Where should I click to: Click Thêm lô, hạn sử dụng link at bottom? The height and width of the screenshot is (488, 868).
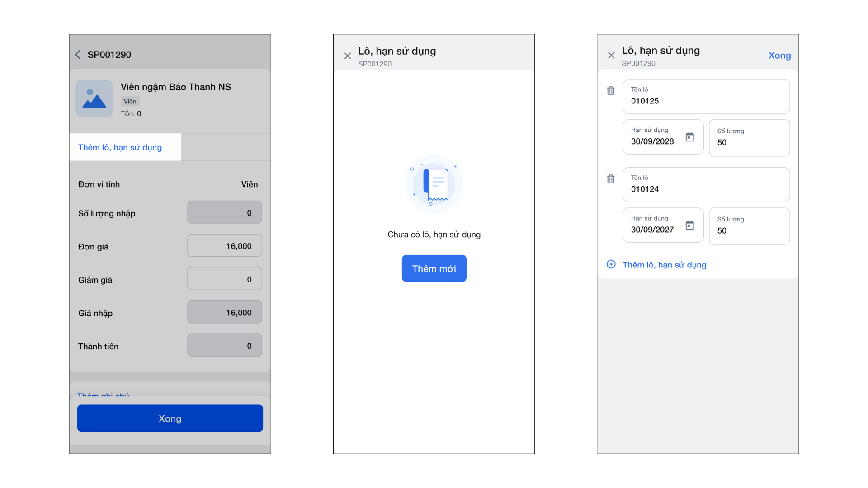(664, 265)
